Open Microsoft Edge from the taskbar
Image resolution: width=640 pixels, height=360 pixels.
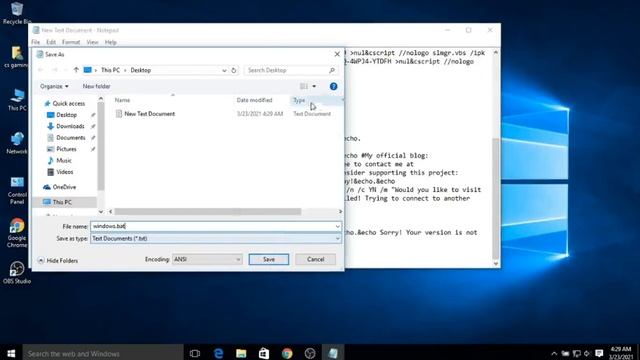(218, 353)
